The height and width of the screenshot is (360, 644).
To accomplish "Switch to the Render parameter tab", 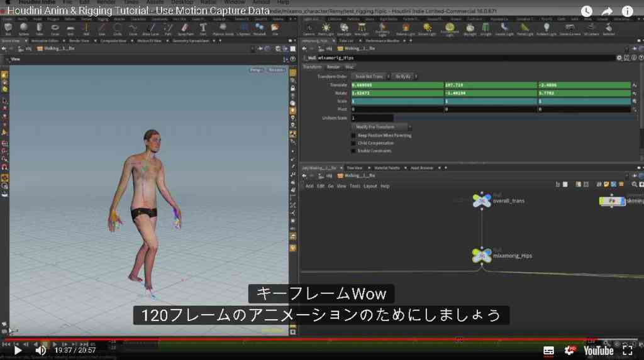I will (x=333, y=67).
